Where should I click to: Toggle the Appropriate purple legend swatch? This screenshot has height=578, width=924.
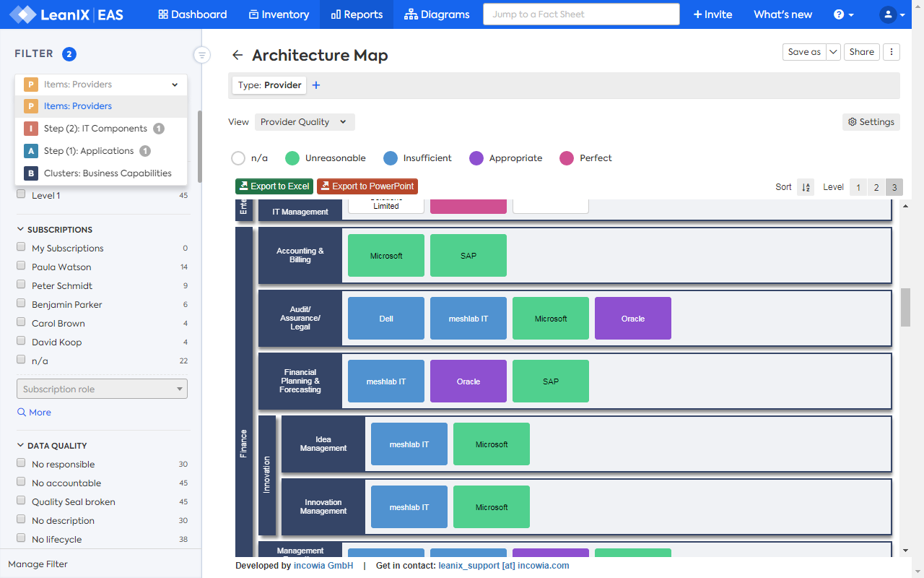point(476,158)
